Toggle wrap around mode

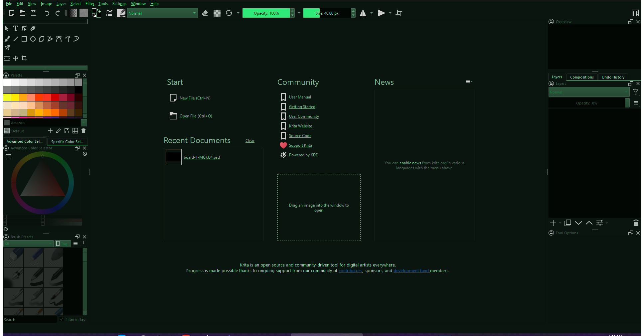click(x=399, y=13)
